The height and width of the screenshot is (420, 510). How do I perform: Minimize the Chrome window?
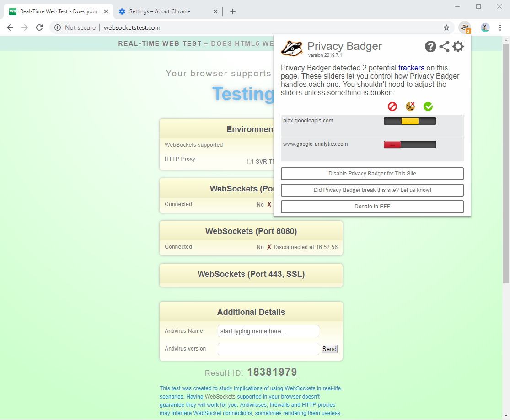(x=457, y=6)
